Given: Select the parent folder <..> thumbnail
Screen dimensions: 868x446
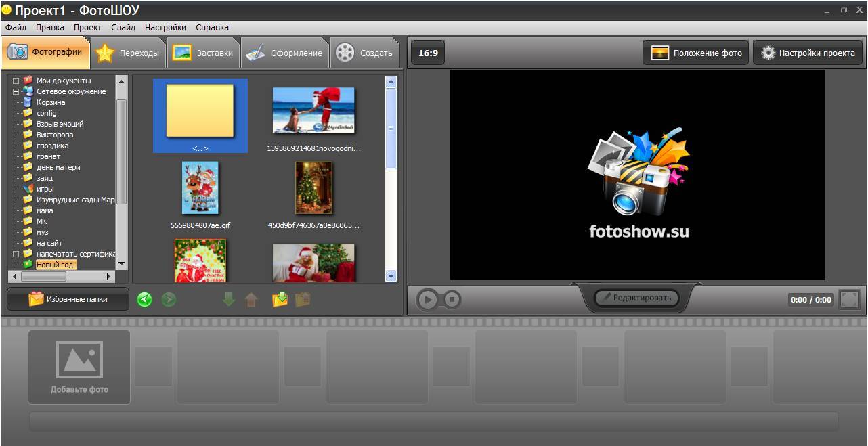Looking at the screenshot, I should 200,116.
